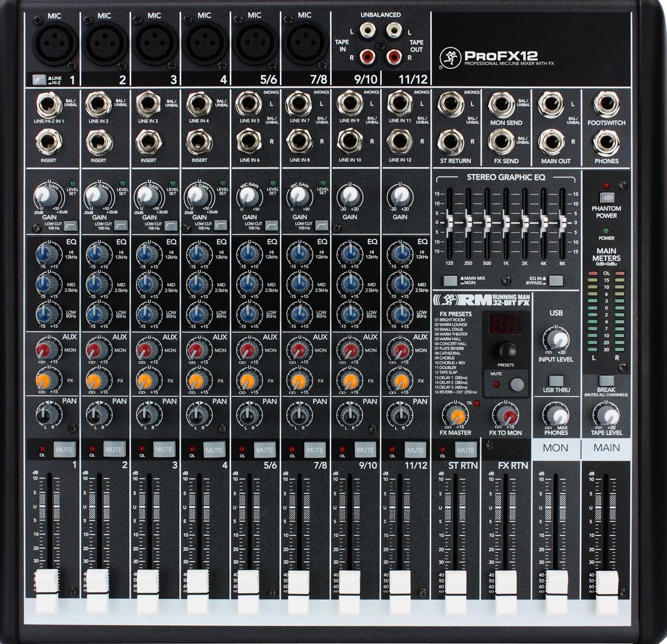Click the '01 BRIGHT ROOM' preset label

point(450,320)
